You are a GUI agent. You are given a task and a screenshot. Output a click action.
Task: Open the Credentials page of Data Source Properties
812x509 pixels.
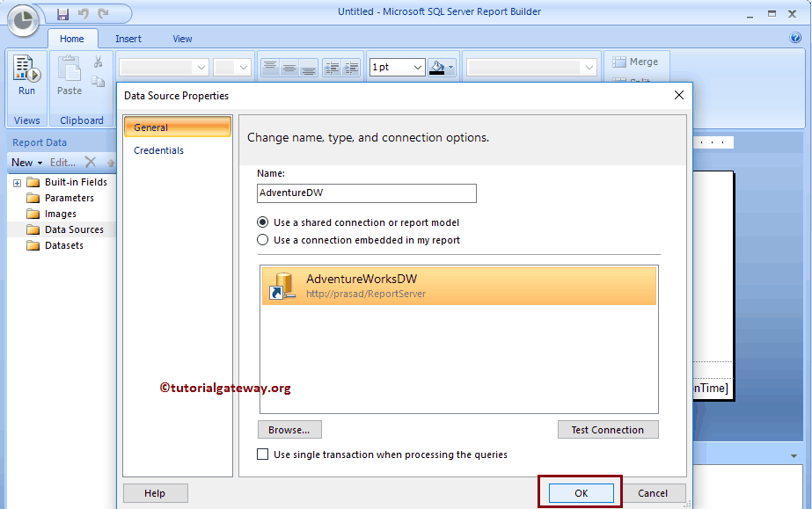click(x=158, y=149)
